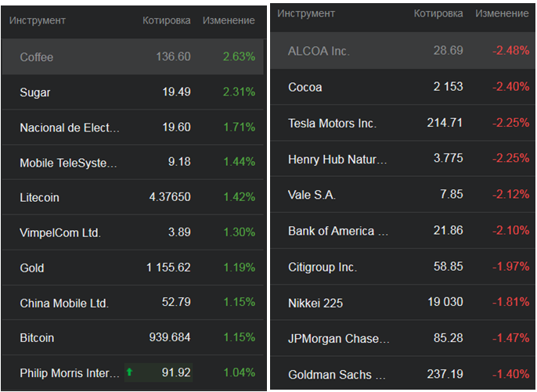Screen dimensions: 537x392
Task: Click the green up arrow beside Philip Morris
Action: coord(130,372)
